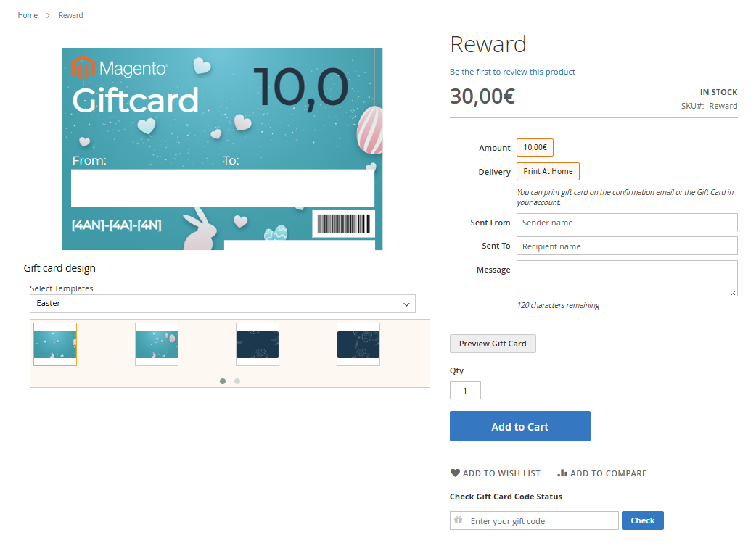756x548 pixels.
Task: Click the heart icon next to Add to Wish List
Action: click(x=455, y=473)
